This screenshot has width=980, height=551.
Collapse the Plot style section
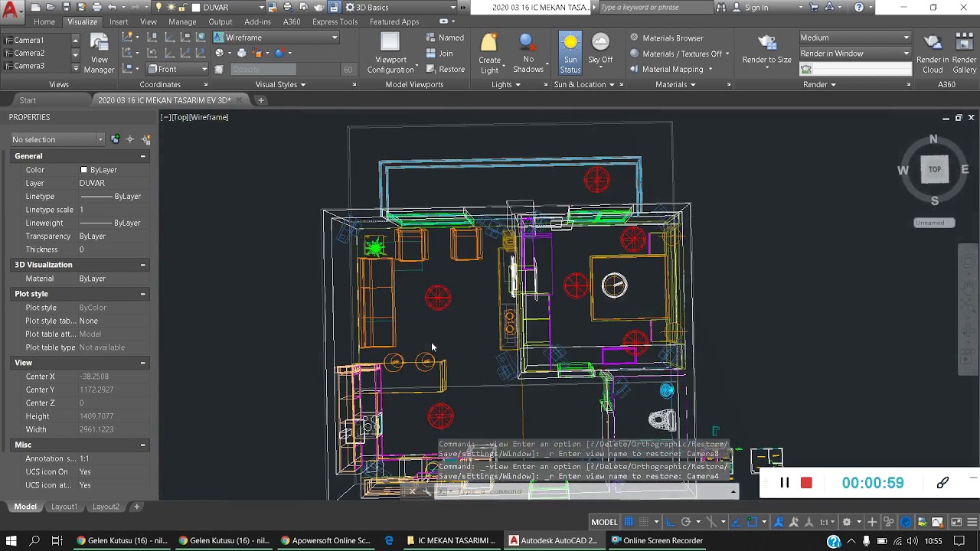click(142, 294)
